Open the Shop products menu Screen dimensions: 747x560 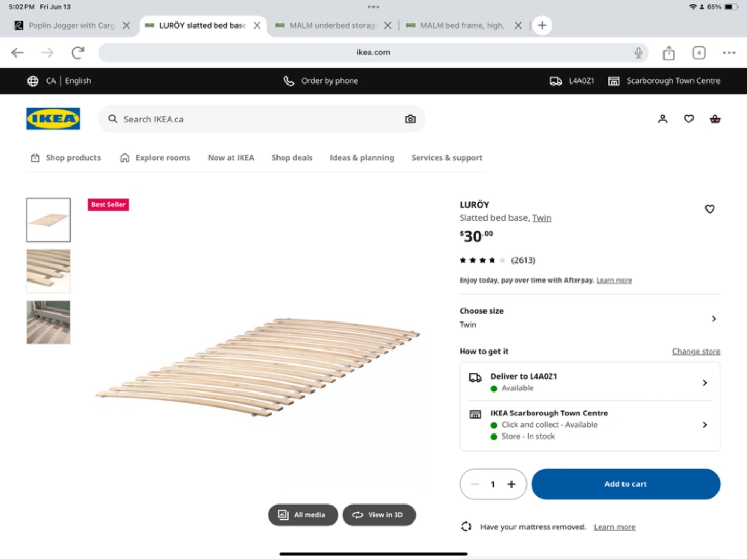[x=65, y=158]
